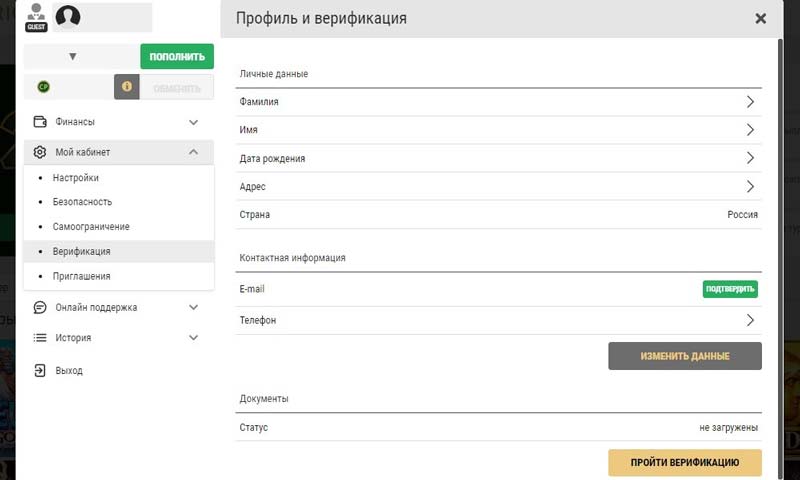This screenshot has width=800, height=480.
Task: Click the exit icon next to Выход
Action: click(x=40, y=370)
